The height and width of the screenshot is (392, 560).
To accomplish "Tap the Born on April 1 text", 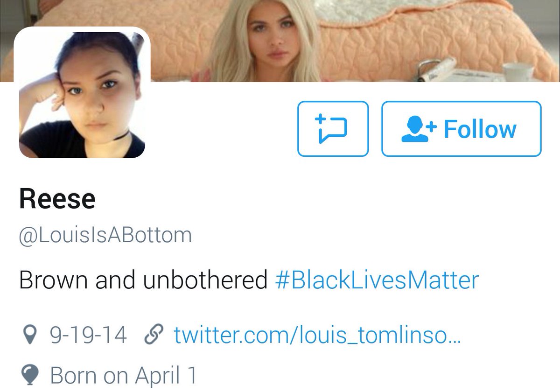I will 123,375.
